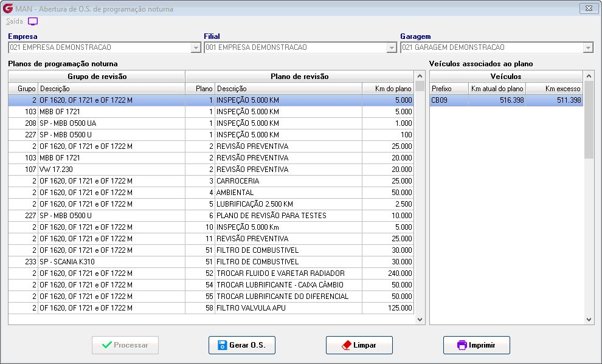Click Km do plano value 125.000
Image resolution: width=602 pixels, height=364 pixels.
coord(400,307)
